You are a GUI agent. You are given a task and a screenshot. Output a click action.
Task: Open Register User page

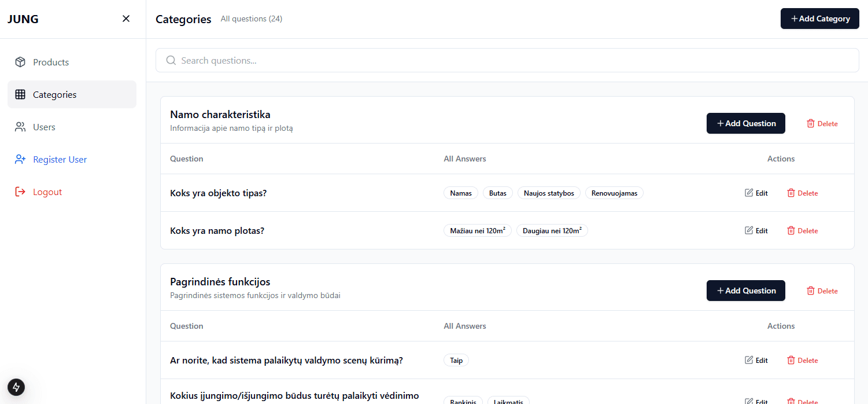pyautogui.click(x=72, y=159)
